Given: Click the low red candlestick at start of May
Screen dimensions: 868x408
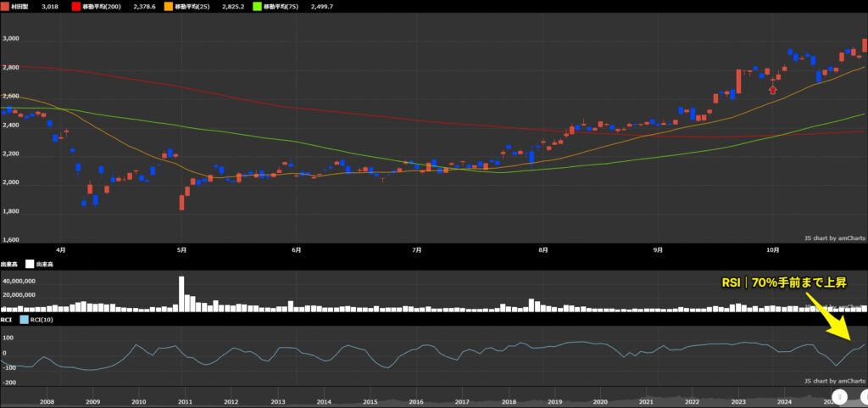Looking at the screenshot, I should click(181, 202).
